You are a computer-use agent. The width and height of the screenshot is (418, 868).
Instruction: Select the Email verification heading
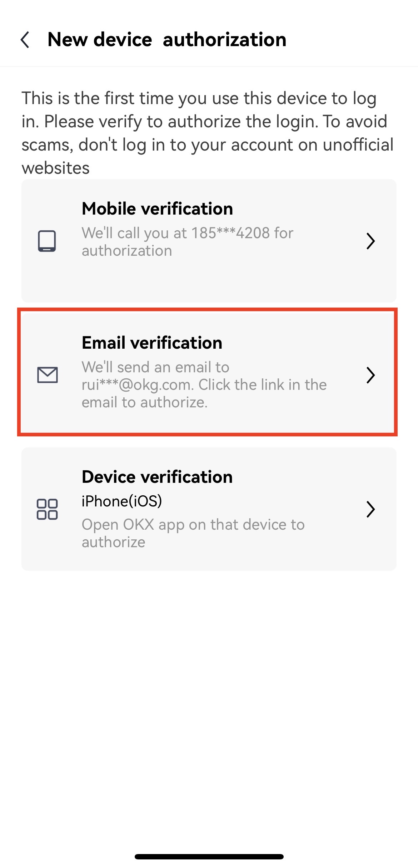tap(152, 343)
